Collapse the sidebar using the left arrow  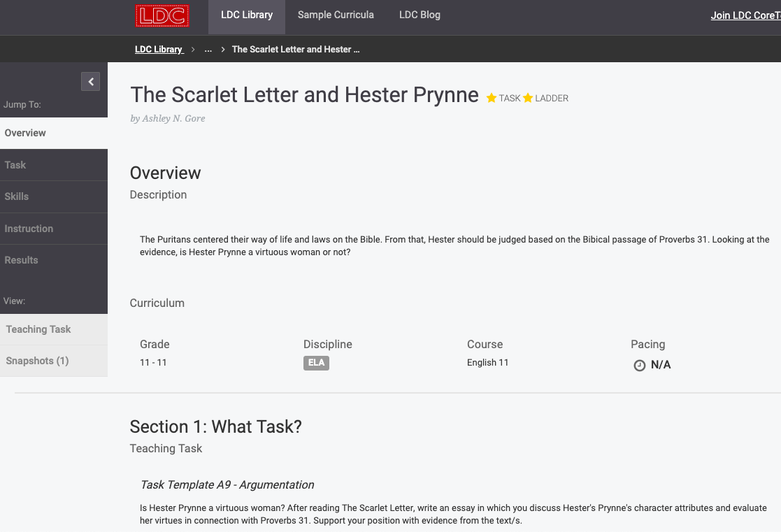pyautogui.click(x=90, y=81)
